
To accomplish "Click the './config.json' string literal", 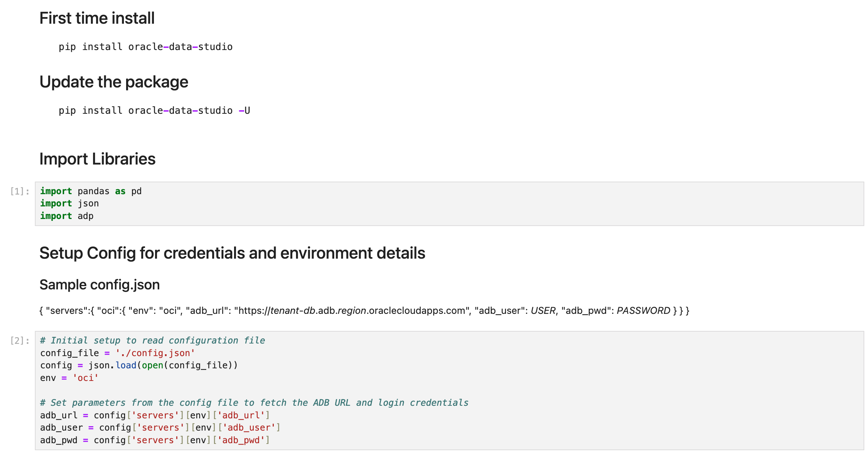I will coord(155,353).
